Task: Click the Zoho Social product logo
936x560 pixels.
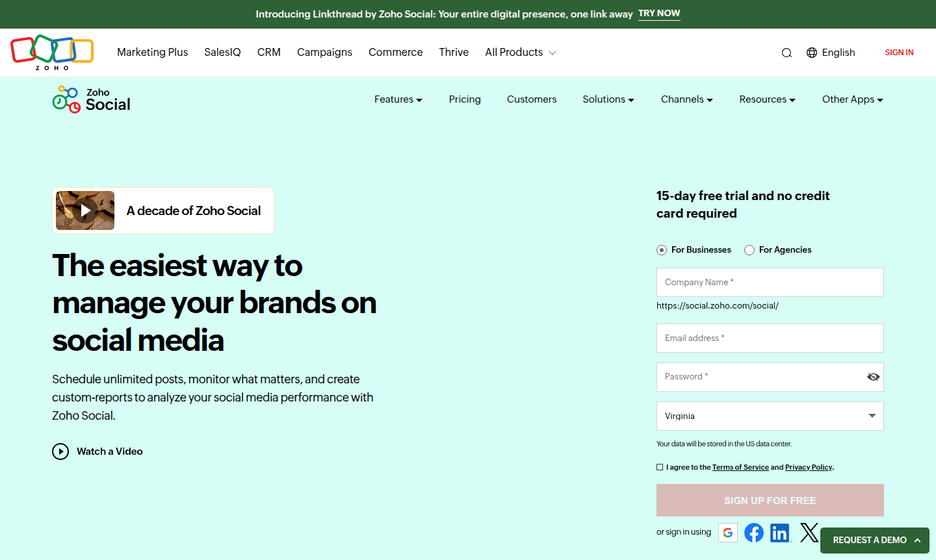Action: click(91, 99)
